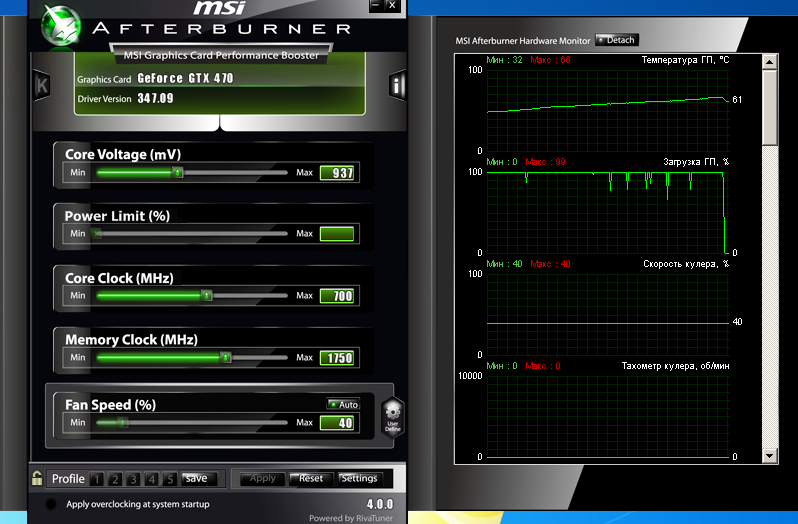Adjust the Memory Clock slider handle
Screen dimensions: 798x524
(226, 358)
